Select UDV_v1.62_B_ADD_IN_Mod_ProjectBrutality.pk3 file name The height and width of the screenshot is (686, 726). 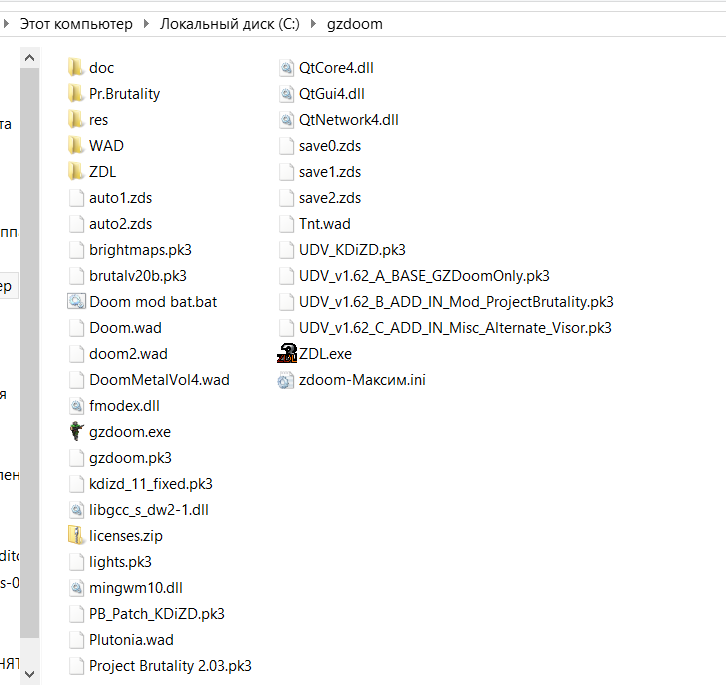click(456, 302)
